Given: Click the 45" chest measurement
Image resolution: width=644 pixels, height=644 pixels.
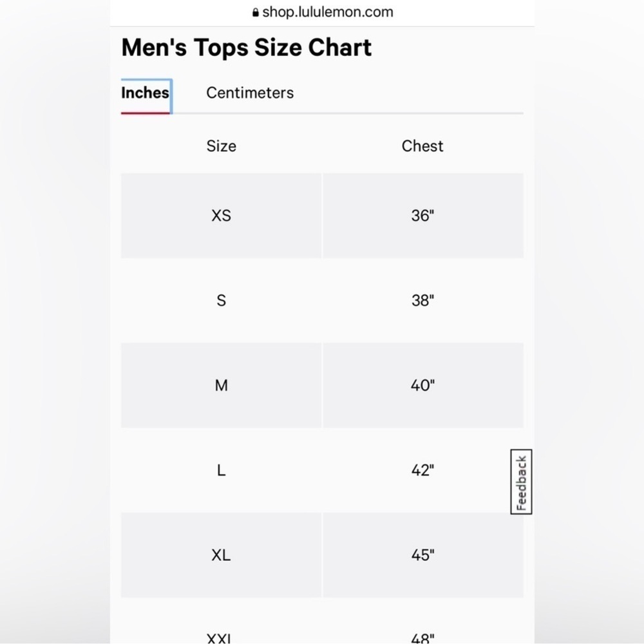Looking at the screenshot, I should click(x=422, y=555).
